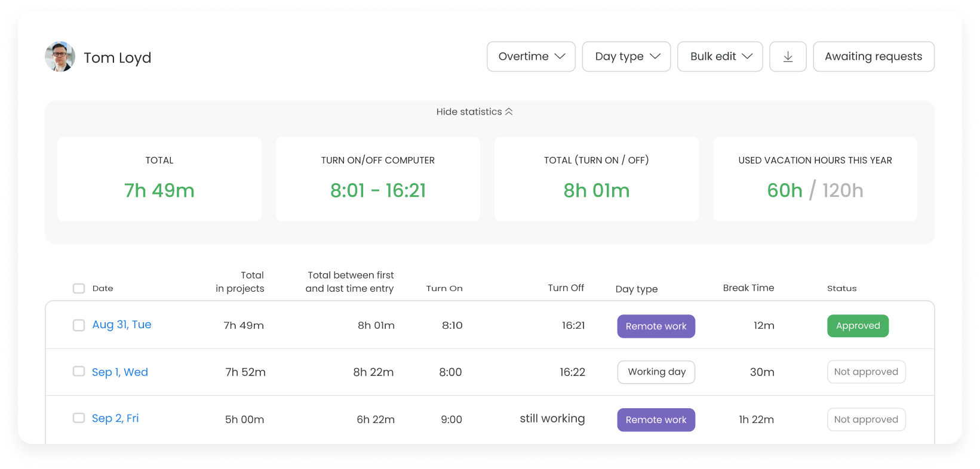The image size is (980, 469).
Task: Open the Bulk edit dropdown
Action: point(720,57)
